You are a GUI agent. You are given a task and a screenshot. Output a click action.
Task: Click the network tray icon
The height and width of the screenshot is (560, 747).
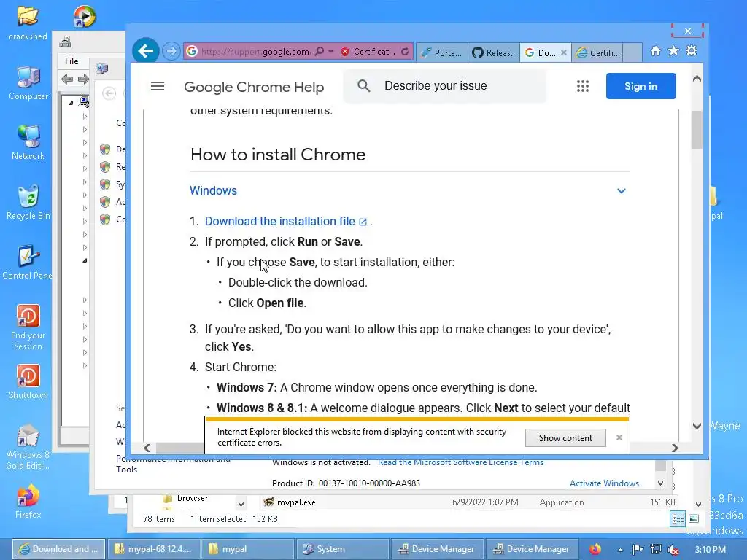tap(656, 550)
